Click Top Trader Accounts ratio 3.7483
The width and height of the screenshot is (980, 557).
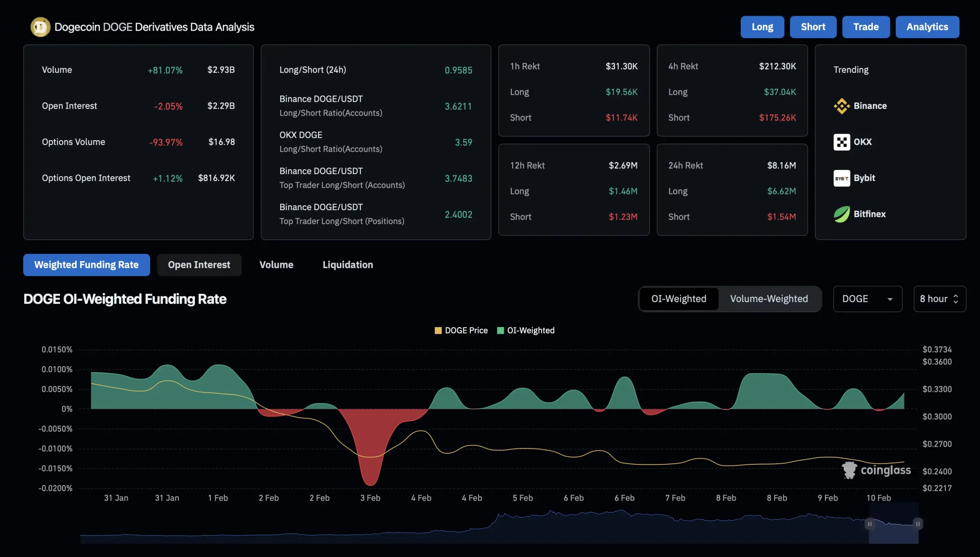458,178
